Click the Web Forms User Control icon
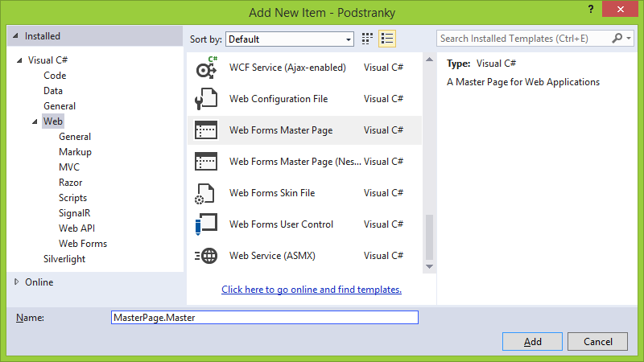This screenshot has width=644, height=362. (x=206, y=224)
